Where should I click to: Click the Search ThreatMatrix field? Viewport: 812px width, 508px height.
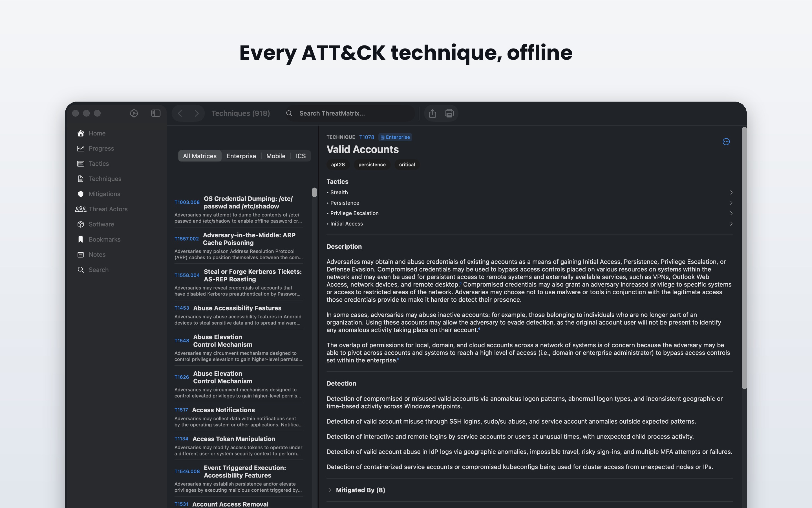[350, 113]
